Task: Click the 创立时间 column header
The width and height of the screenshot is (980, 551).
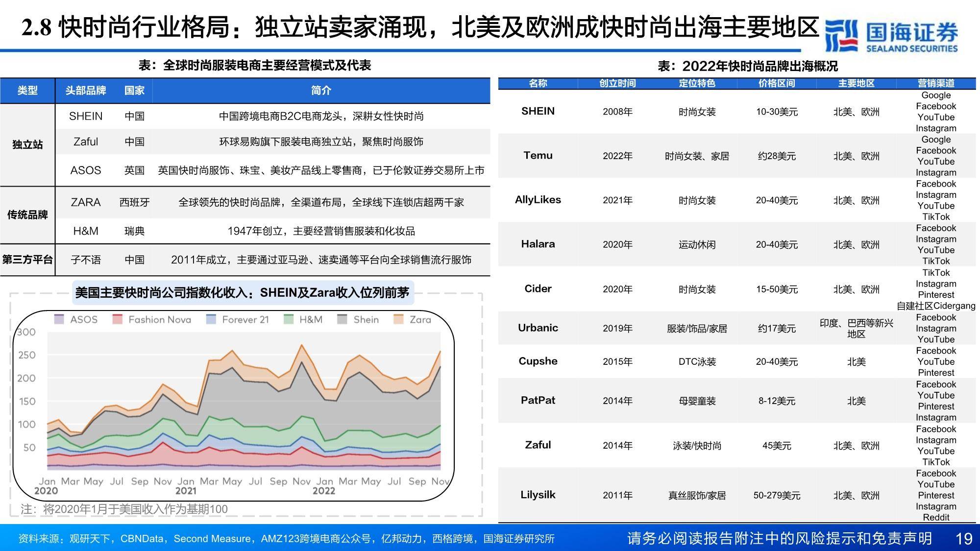Action: pos(617,83)
